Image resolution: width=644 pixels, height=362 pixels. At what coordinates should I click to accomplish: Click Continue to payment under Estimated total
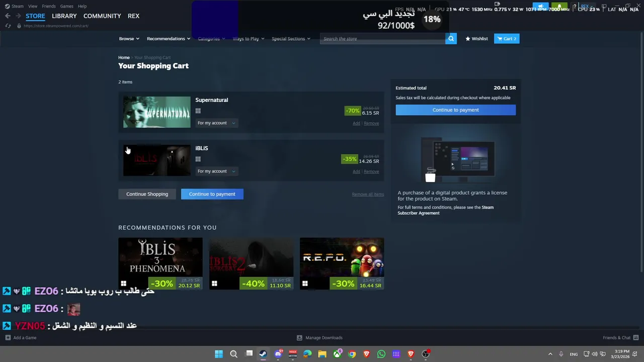[x=455, y=110]
